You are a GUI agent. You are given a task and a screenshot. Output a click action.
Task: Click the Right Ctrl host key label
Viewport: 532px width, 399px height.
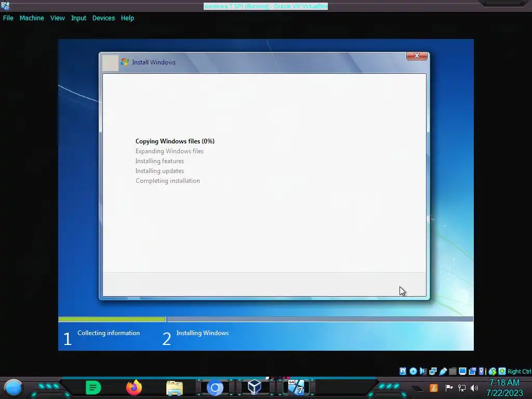click(519, 371)
